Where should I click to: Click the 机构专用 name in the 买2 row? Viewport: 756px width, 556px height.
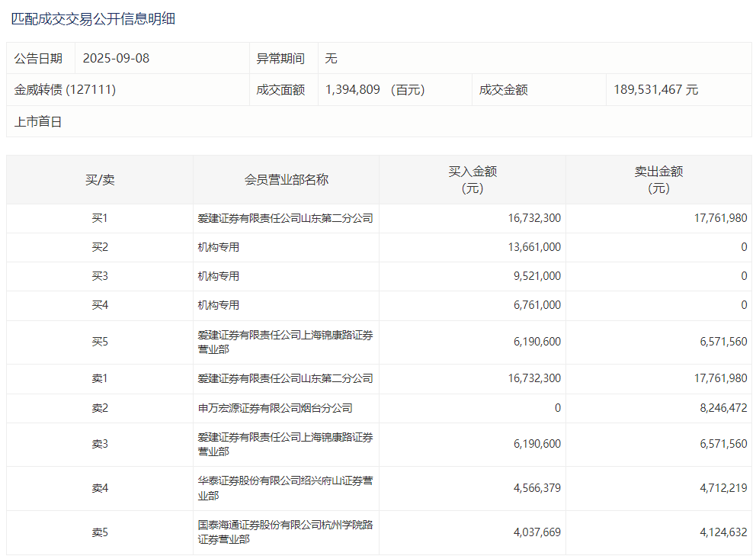click(219, 247)
